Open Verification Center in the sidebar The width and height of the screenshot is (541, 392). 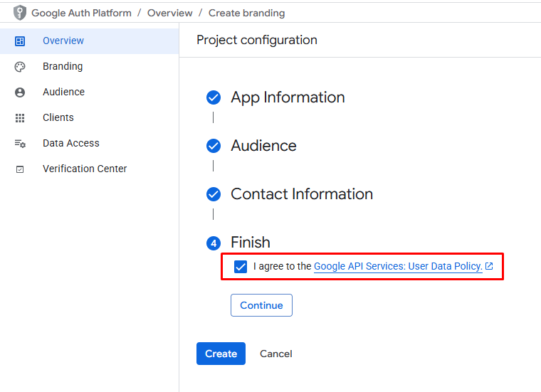90,169
